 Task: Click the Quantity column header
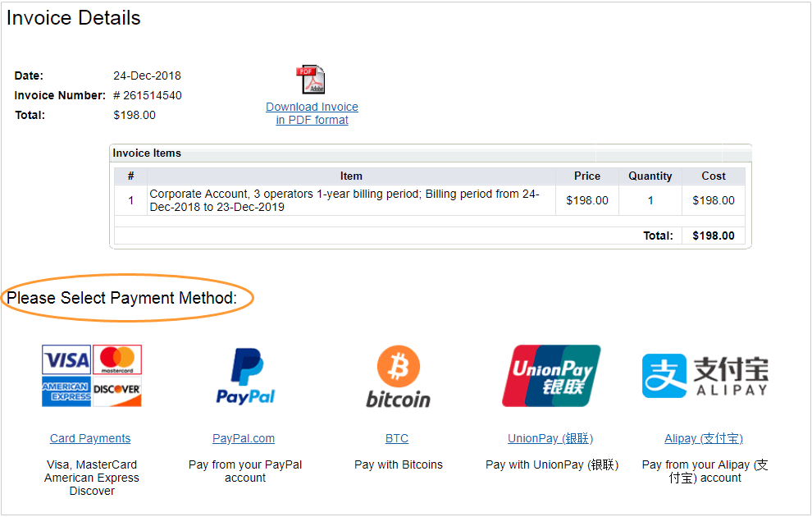(x=650, y=176)
